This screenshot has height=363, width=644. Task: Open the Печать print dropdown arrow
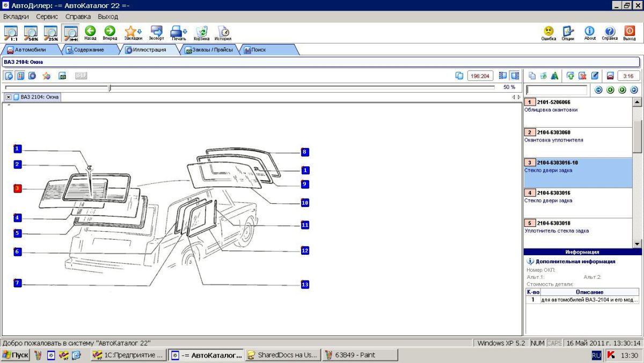tap(185, 32)
